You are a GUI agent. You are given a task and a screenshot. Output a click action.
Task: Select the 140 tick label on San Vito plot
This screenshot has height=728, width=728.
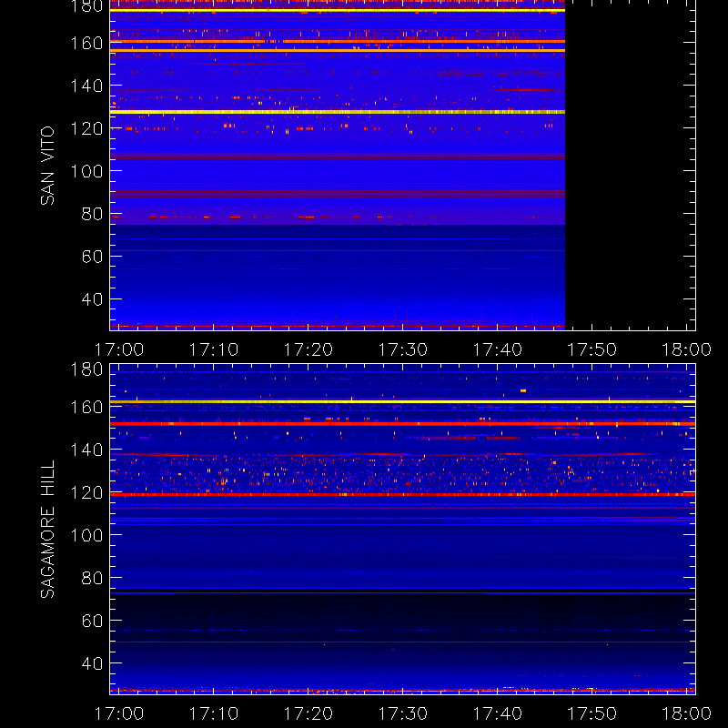(x=86, y=86)
